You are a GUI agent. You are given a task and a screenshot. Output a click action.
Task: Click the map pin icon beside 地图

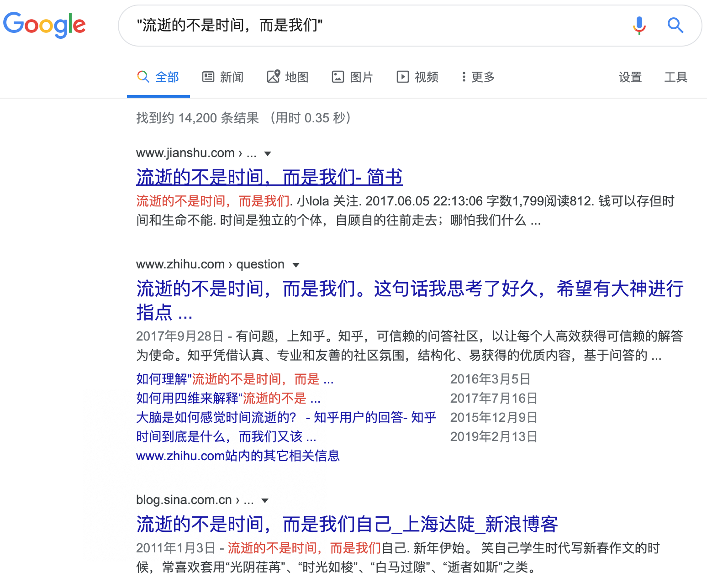273,76
